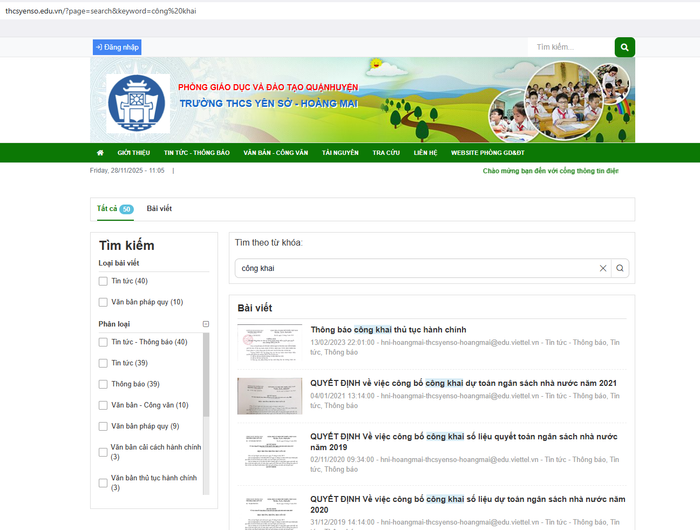The height and width of the screenshot is (530, 700).
Task: Open the thumbnail of the 2020 budget estimate article
Action: [x=270, y=513]
